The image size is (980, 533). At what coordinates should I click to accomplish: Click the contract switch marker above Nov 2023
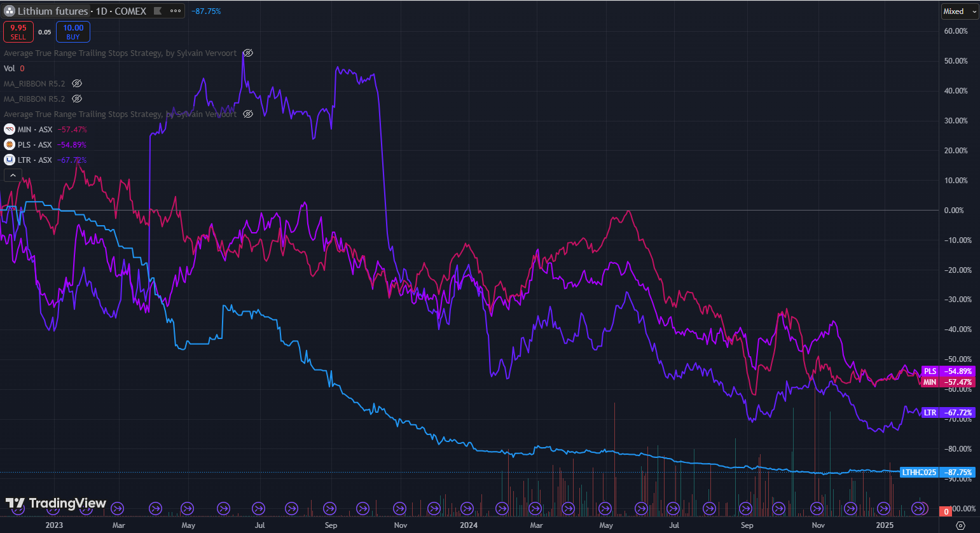pos(399,508)
